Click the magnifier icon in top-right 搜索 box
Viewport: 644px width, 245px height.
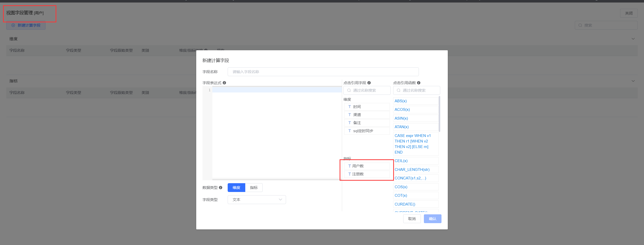(x=580, y=25)
